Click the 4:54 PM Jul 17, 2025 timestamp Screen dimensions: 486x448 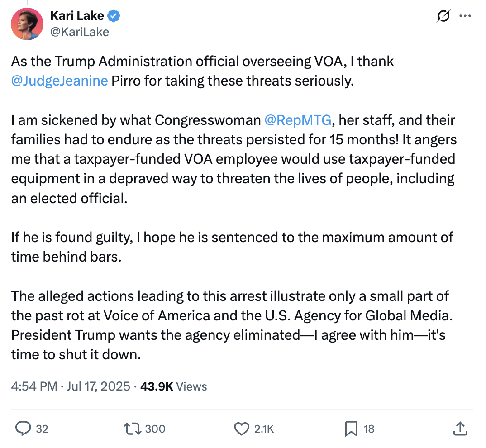click(71, 386)
